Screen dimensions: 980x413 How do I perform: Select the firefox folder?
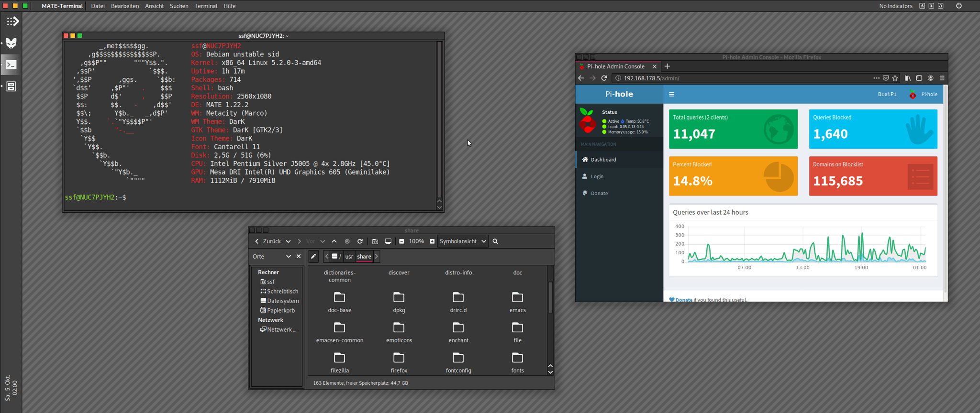399,363
